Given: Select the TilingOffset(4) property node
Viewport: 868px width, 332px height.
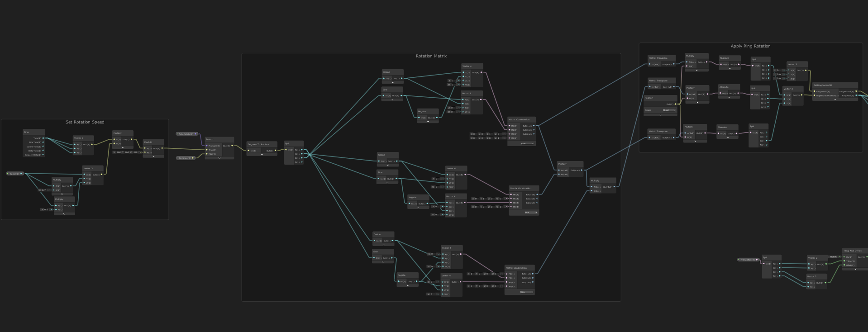Looking at the screenshot, I should [748, 260].
